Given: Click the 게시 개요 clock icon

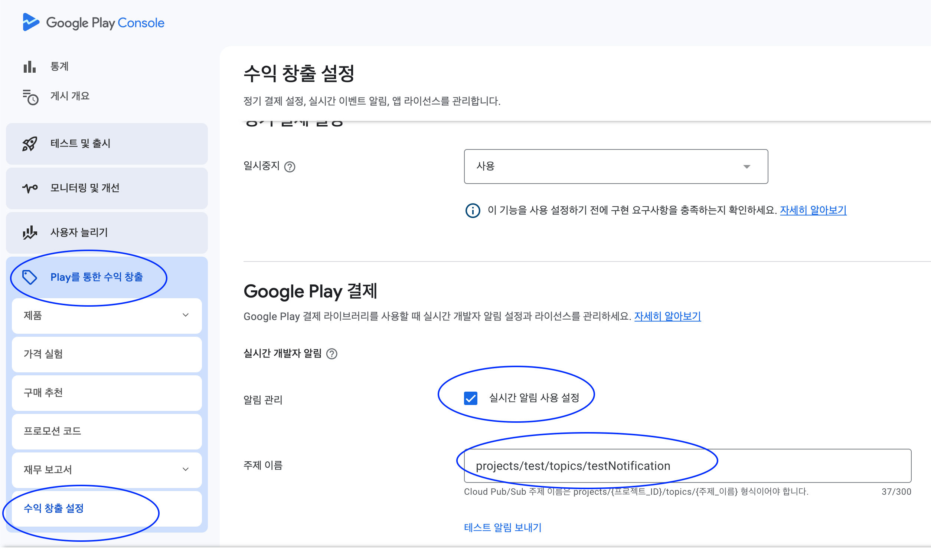Looking at the screenshot, I should tap(30, 97).
